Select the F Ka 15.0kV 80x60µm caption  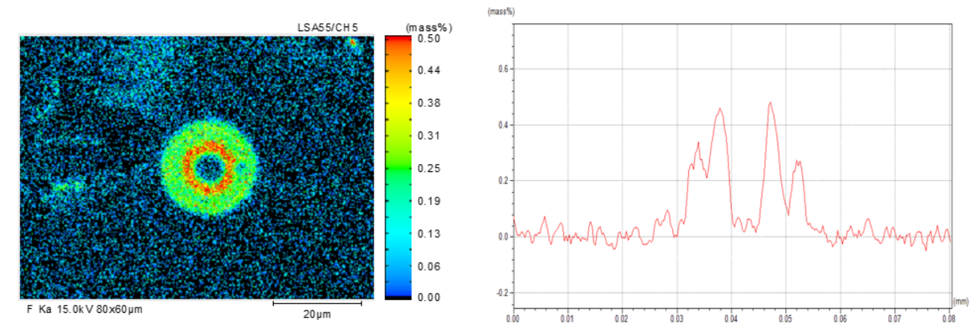click(85, 309)
